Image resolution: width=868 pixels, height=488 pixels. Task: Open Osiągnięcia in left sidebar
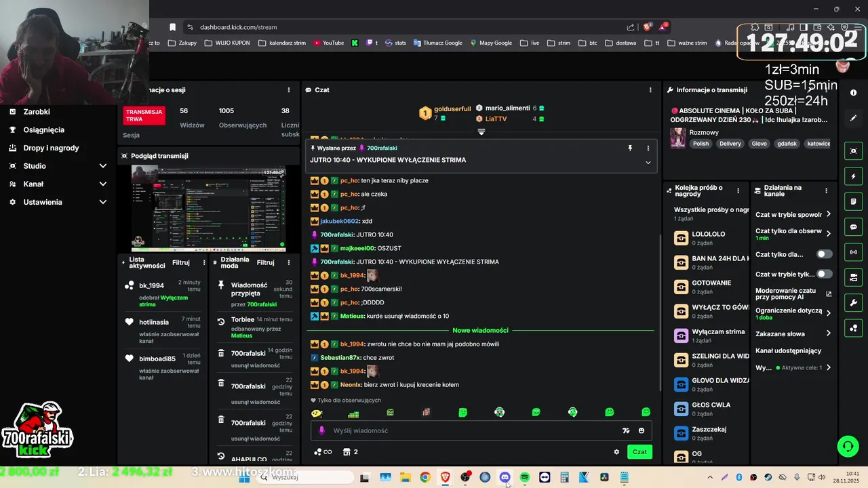pyautogui.click(x=44, y=129)
